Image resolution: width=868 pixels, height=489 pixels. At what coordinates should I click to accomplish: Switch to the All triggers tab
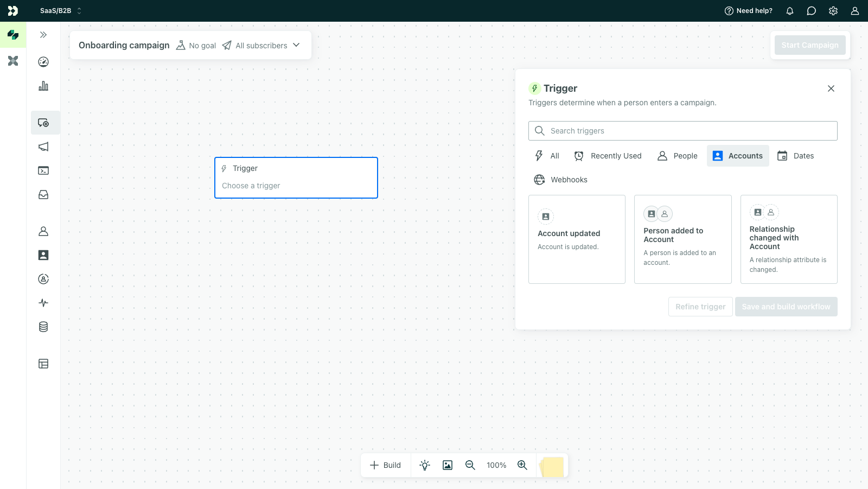547,156
